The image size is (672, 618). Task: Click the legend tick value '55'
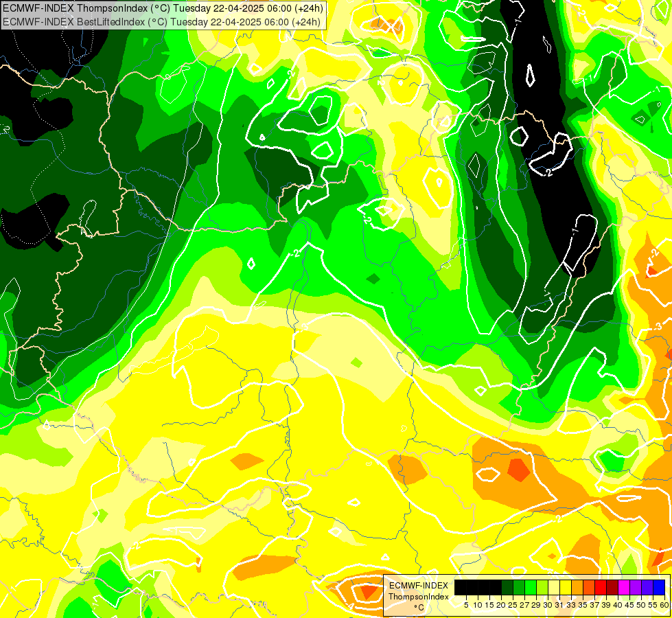pos(653,605)
